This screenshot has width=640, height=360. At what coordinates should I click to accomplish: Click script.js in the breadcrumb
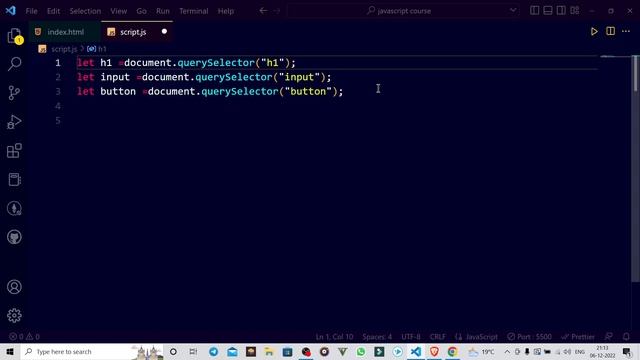coord(64,49)
